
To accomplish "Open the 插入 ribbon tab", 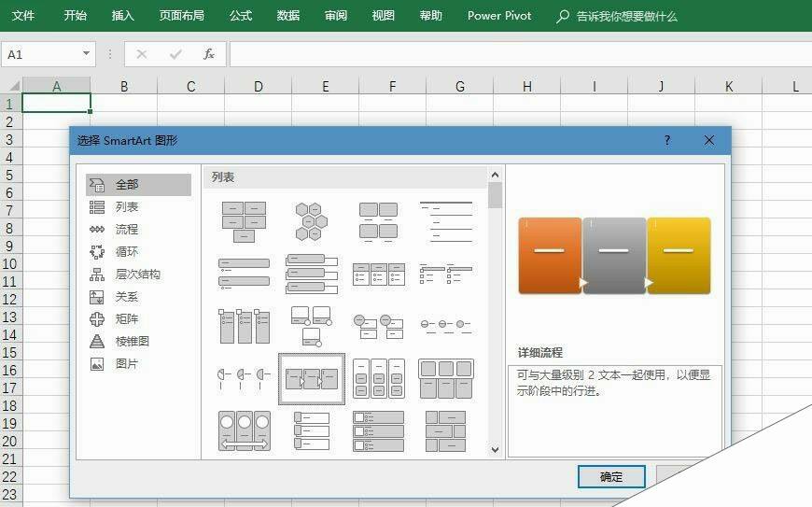I will (122, 16).
